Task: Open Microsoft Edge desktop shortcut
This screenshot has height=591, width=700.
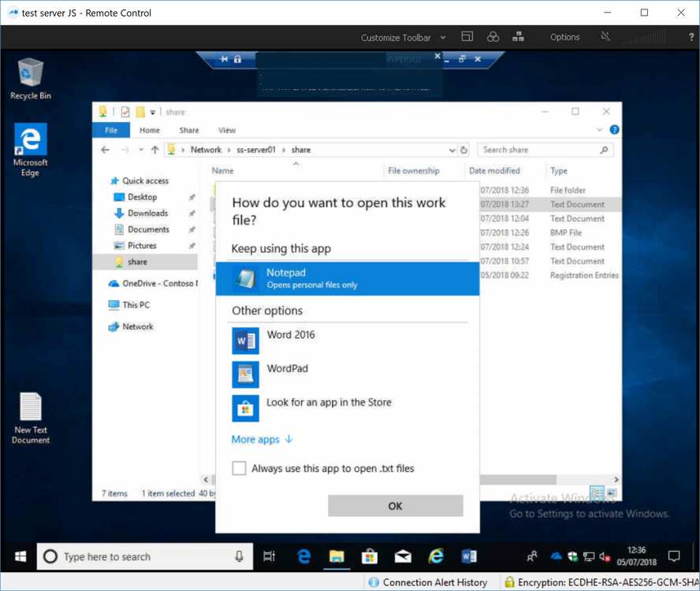Action: tap(31, 150)
